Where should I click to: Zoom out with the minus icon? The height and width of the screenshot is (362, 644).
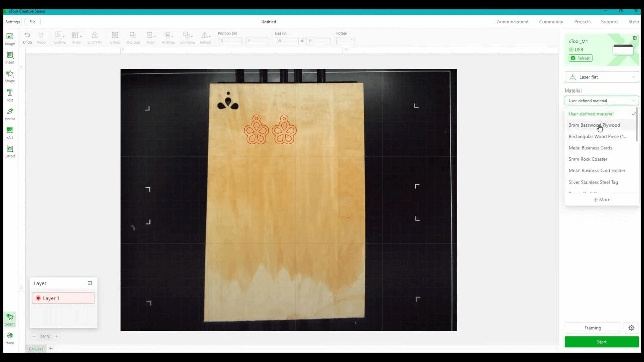tap(34, 337)
